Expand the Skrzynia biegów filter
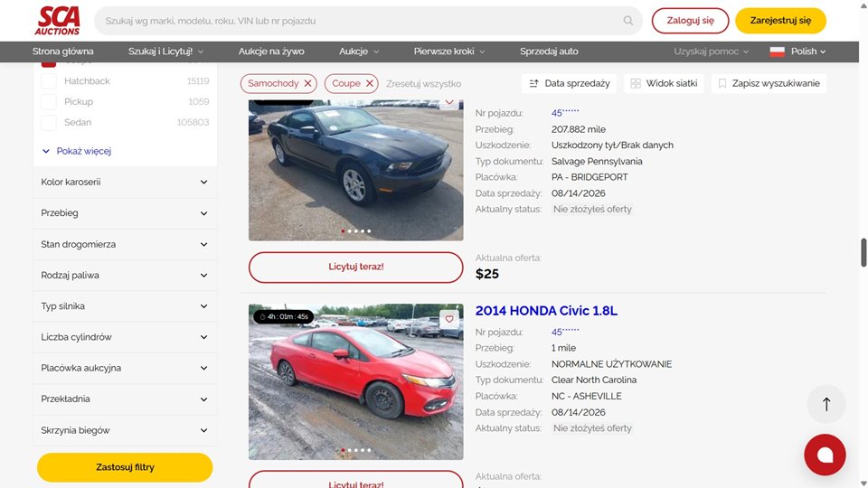868x488 pixels. (125, 430)
